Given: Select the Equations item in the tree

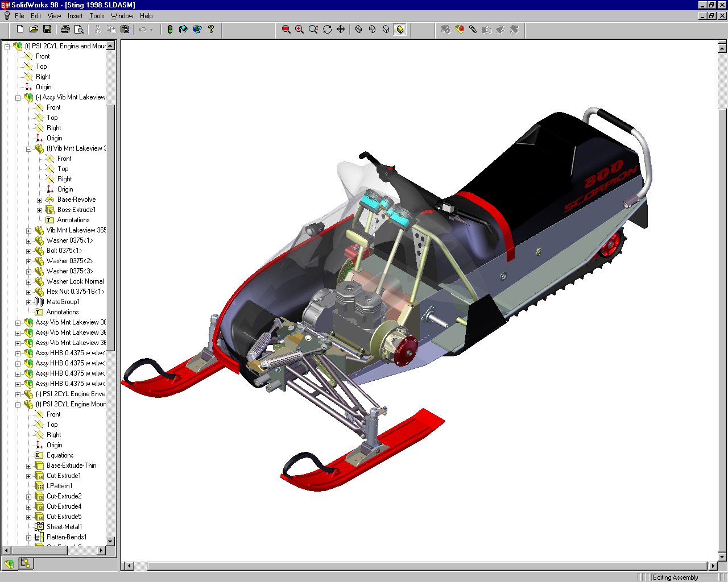Looking at the screenshot, I should [60, 455].
